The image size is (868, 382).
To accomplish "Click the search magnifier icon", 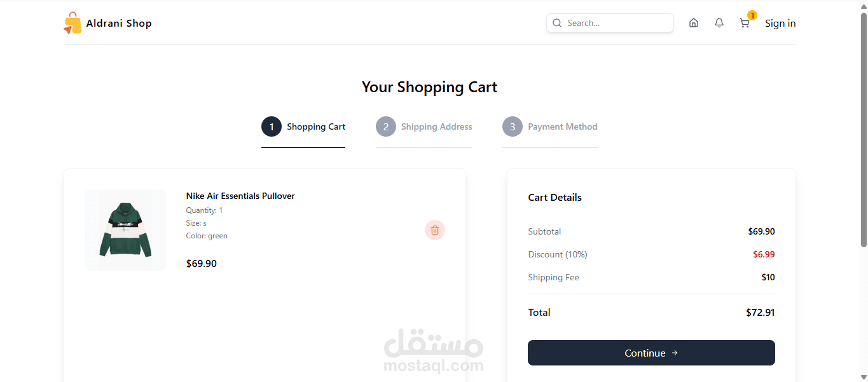I will [557, 23].
